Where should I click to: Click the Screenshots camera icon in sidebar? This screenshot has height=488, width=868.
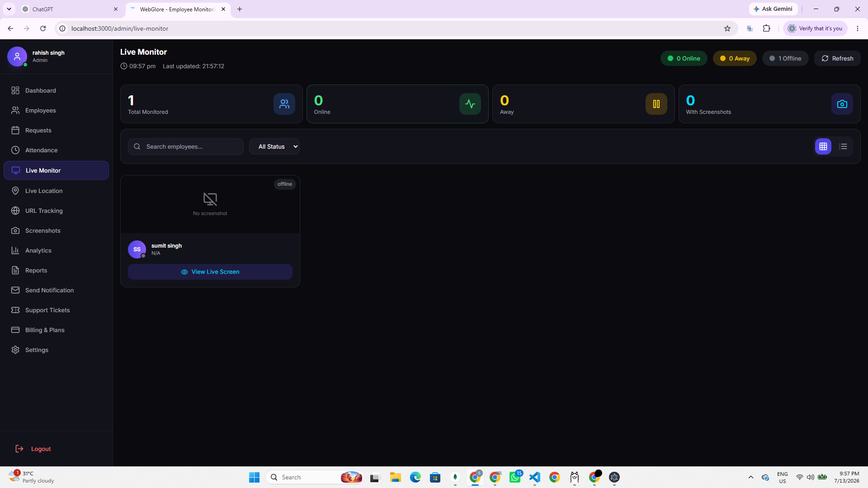15,230
